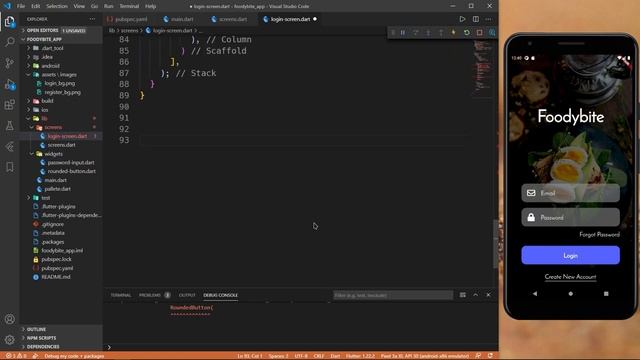Click notifications bell in status bar
Viewport: 640px width, 360px height.
(490, 356)
